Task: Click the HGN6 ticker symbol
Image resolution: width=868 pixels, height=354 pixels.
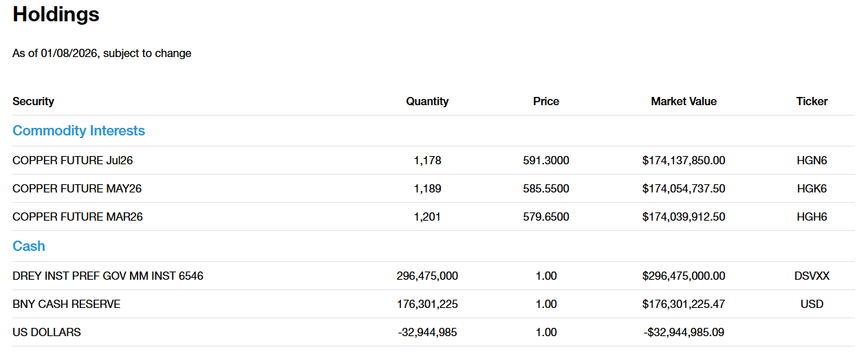Action: coord(812,160)
